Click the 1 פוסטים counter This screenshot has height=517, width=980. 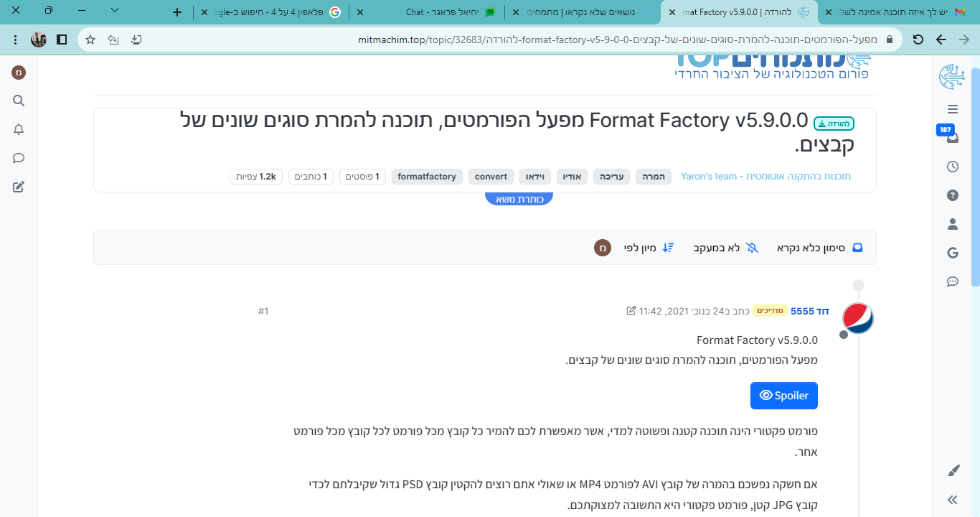[362, 176]
